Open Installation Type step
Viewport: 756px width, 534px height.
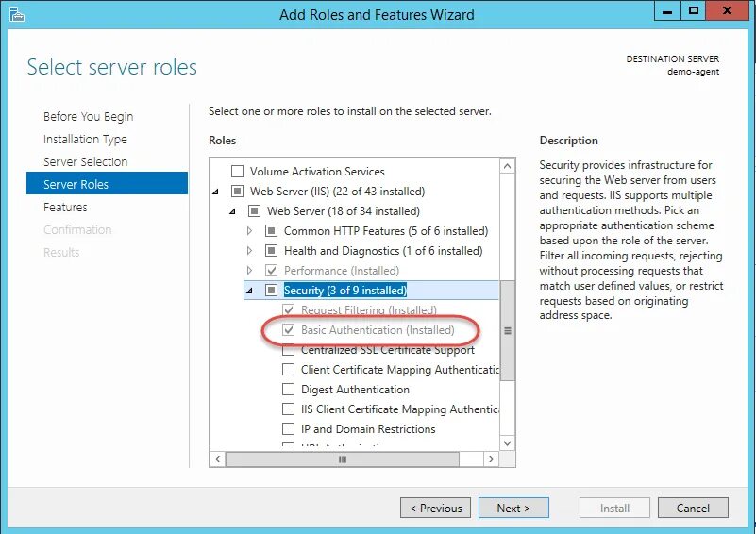85,140
